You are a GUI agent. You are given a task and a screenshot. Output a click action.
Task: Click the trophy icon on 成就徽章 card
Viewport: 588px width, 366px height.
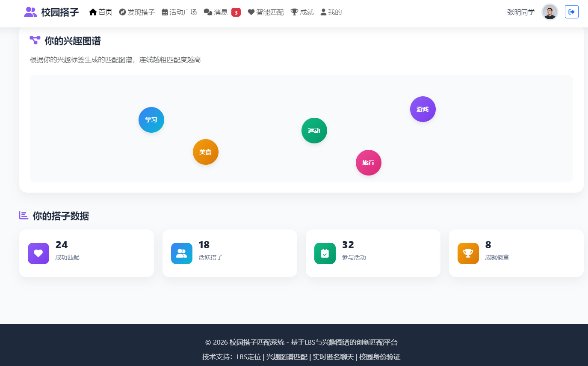click(x=468, y=253)
